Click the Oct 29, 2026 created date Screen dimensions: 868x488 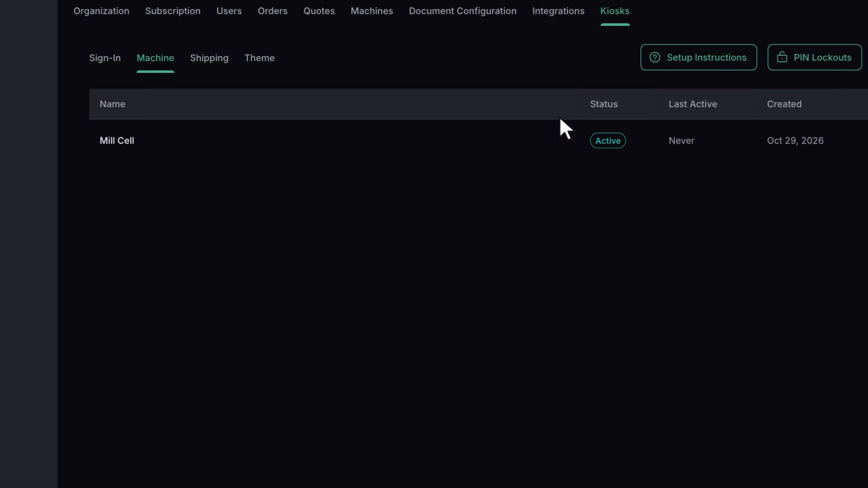point(795,141)
